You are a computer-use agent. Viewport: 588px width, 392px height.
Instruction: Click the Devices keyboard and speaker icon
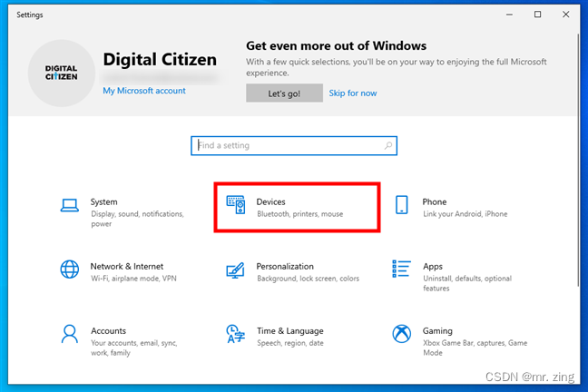(236, 205)
